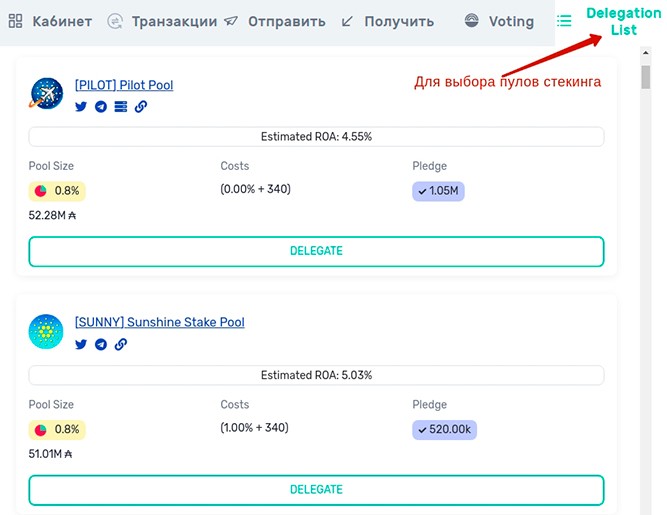Delegate to the Sunshine Stake Pool
667x515 pixels.
pyautogui.click(x=316, y=490)
